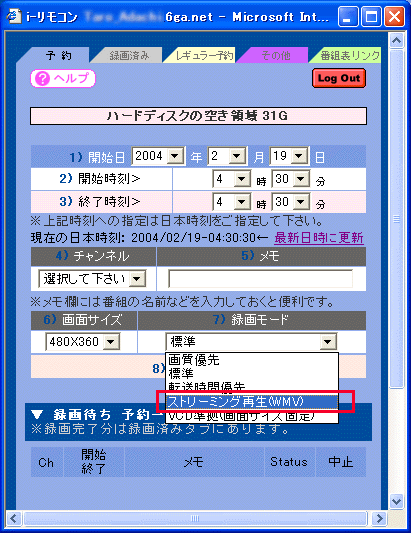Open the ヘルプ help button
Viewport: 411px width, 533px height.
[x=63, y=79]
